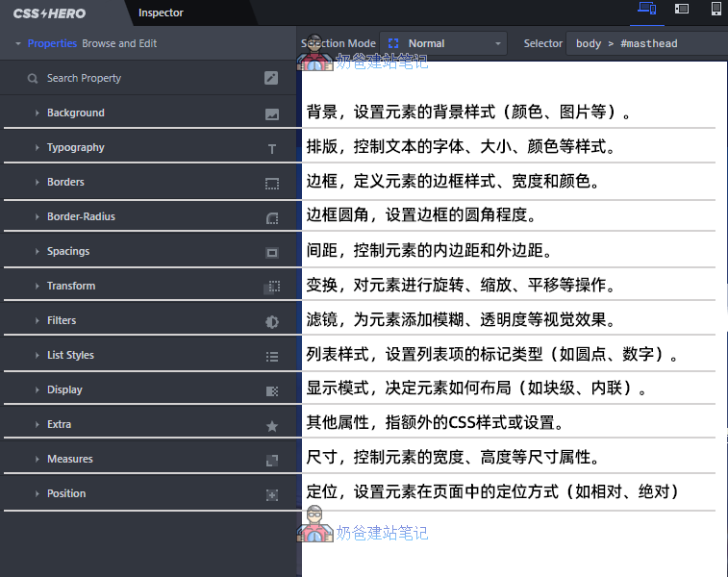Click the Background image icon
Screen dimensions: 728x577
point(272,113)
